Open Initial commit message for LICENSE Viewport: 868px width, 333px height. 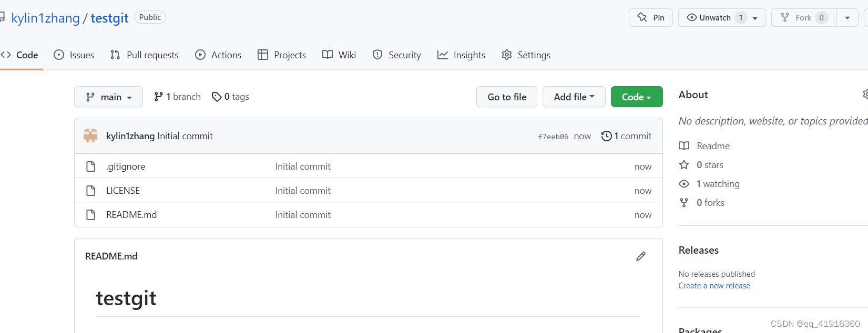tap(303, 191)
